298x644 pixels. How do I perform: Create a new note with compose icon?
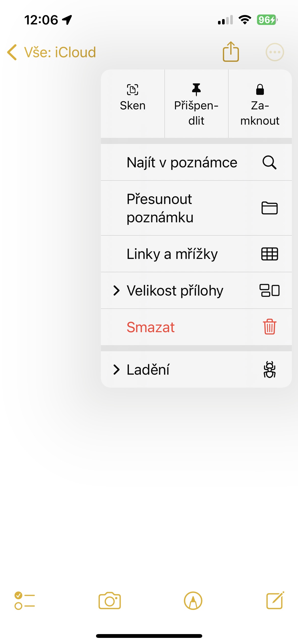tap(275, 600)
